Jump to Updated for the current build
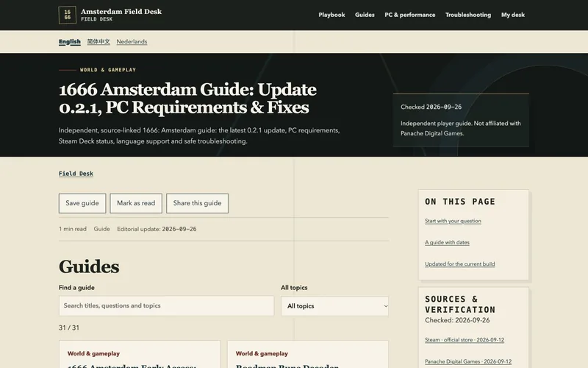 pyautogui.click(x=460, y=264)
